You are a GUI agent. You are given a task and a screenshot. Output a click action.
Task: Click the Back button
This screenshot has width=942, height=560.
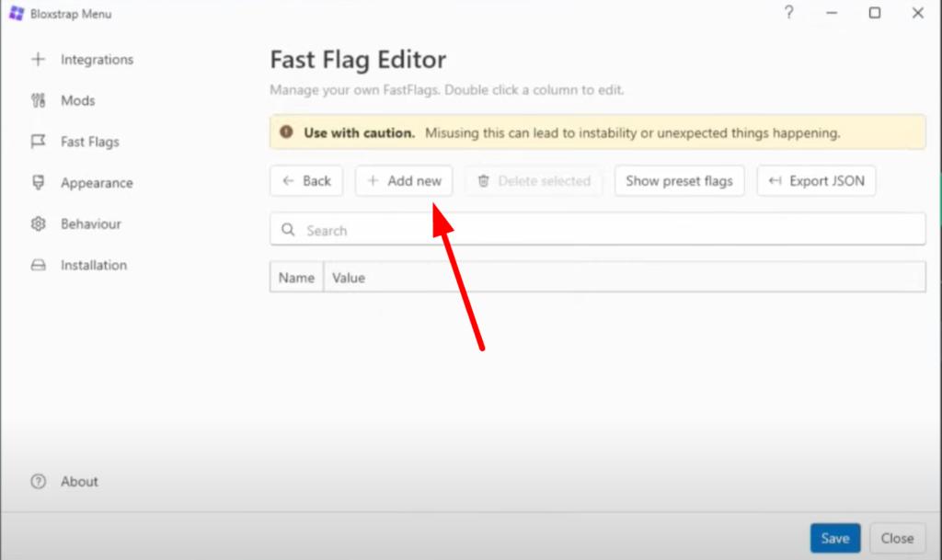(306, 180)
